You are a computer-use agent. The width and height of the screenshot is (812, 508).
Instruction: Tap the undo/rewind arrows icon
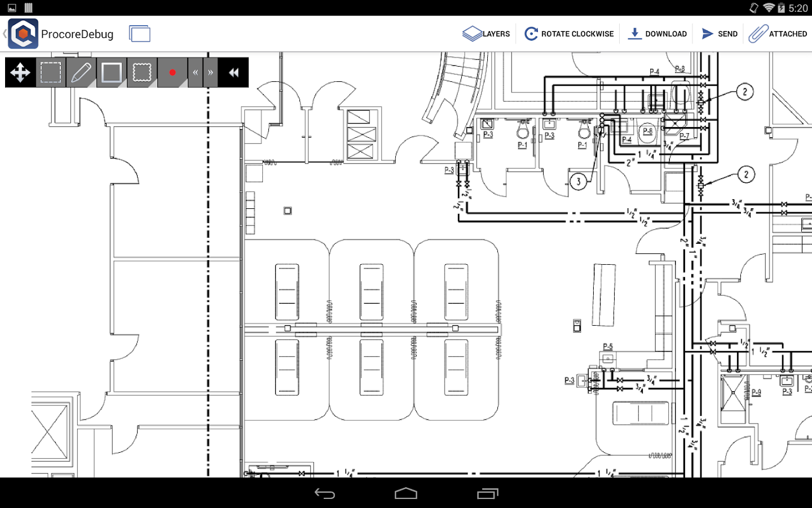coord(233,72)
